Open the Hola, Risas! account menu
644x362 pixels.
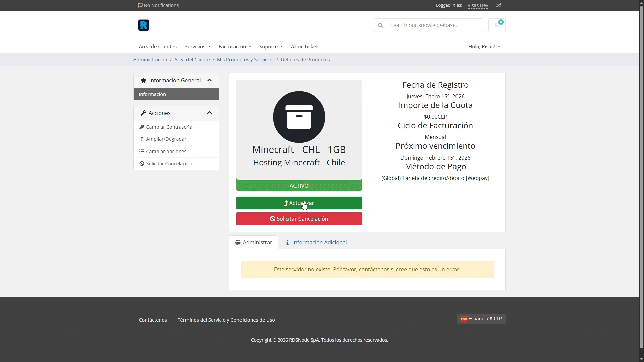pyautogui.click(x=484, y=47)
